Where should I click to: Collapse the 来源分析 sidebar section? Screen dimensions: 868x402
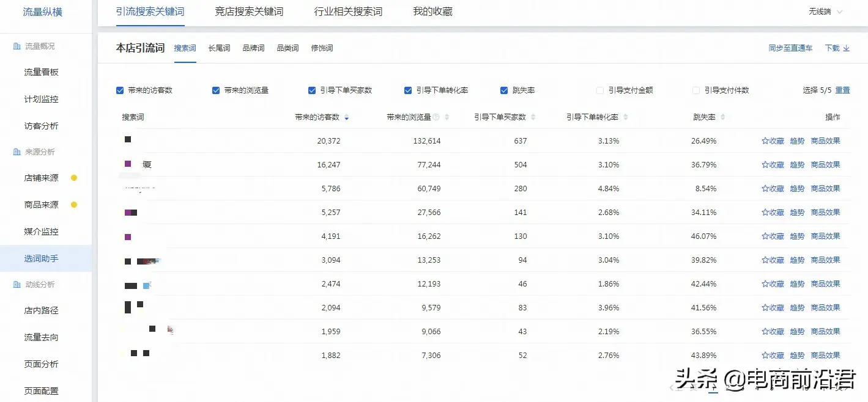pos(39,152)
